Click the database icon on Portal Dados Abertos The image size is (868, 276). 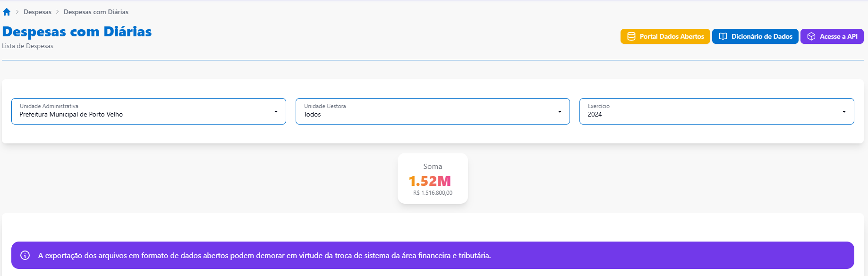(x=631, y=36)
